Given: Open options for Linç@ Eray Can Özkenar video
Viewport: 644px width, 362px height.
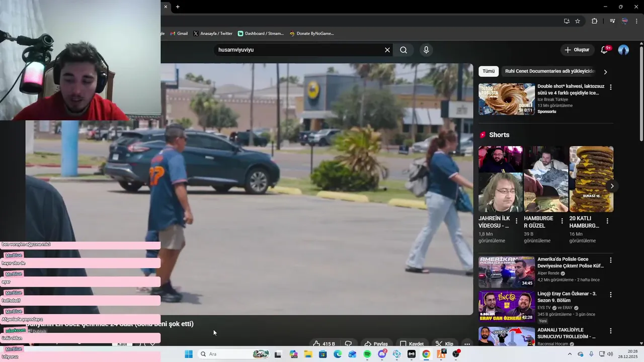Looking at the screenshot, I should (611, 295).
